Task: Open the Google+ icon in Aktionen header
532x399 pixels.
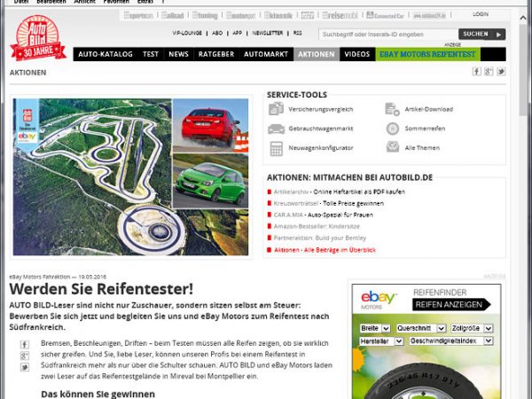Action: pyautogui.click(x=489, y=71)
